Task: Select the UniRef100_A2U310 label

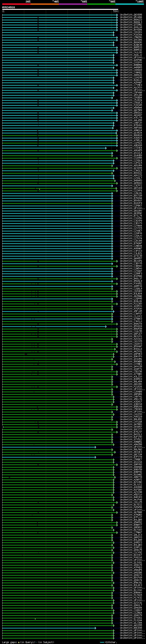Action: pos(131,339)
